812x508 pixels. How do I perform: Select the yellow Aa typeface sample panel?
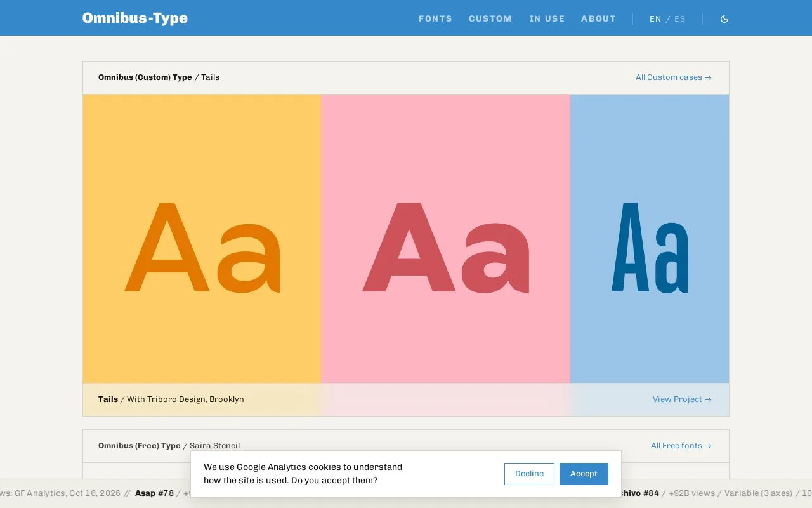pyautogui.click(x=202, y=239)
